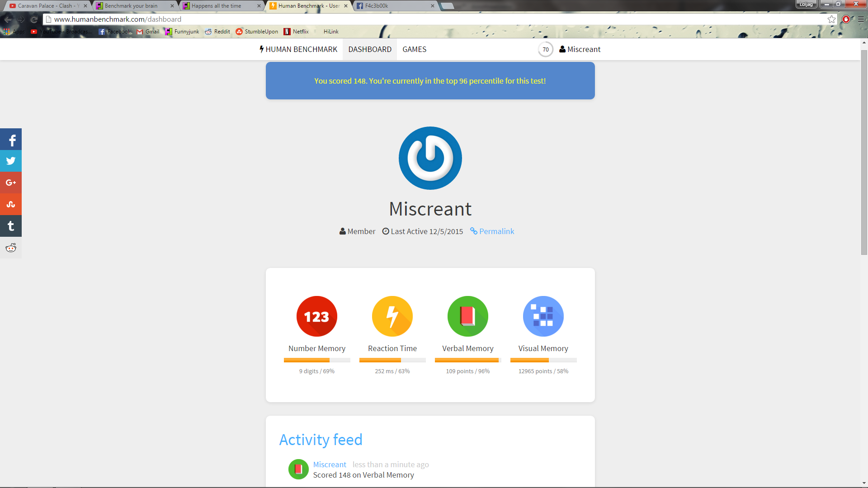The height and width of the screenshot is (488, 868).
Task: Share on Reddit via the sidebar icon
Action: 11,248
